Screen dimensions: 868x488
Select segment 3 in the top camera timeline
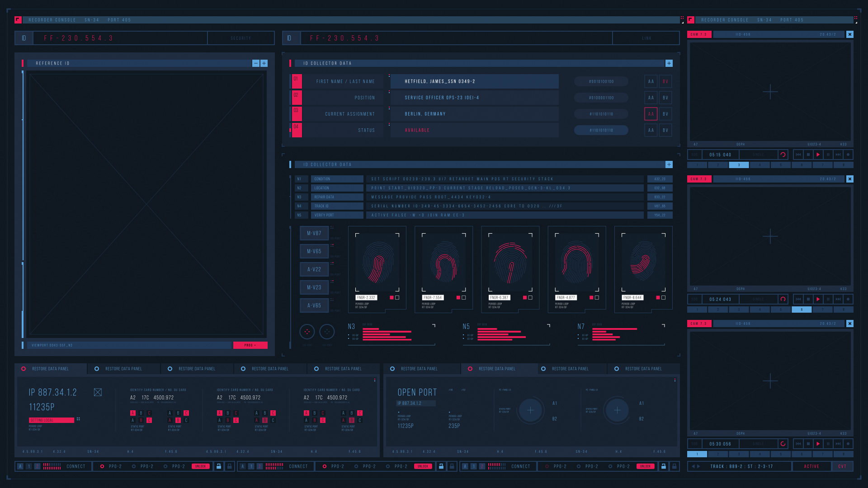739,165
